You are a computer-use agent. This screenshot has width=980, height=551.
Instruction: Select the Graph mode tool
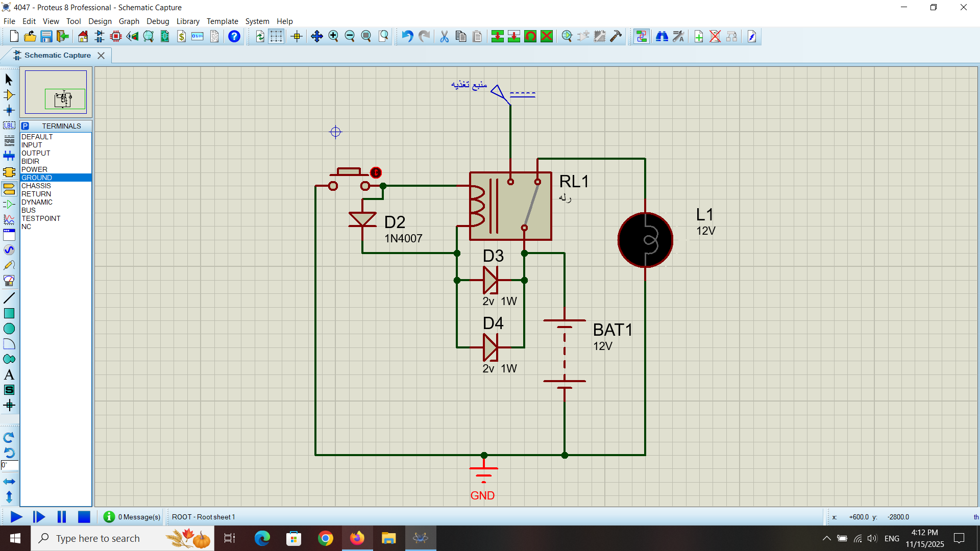(9, 219)
